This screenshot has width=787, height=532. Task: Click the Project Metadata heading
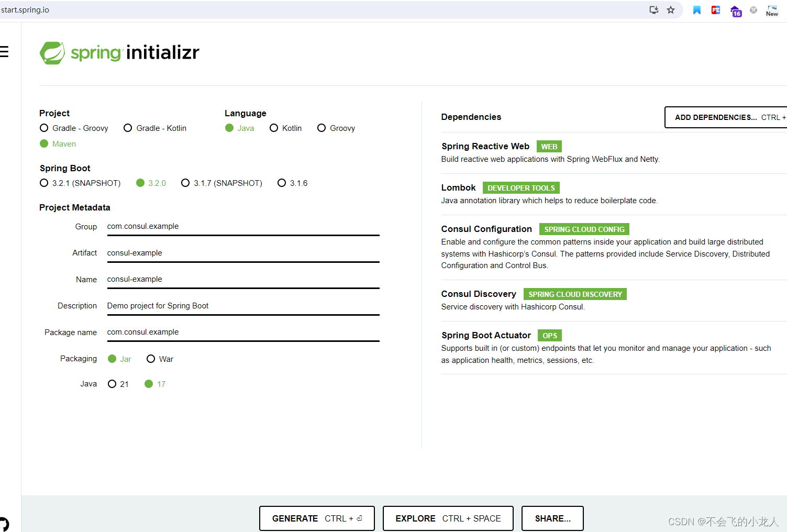coord(75,208)
